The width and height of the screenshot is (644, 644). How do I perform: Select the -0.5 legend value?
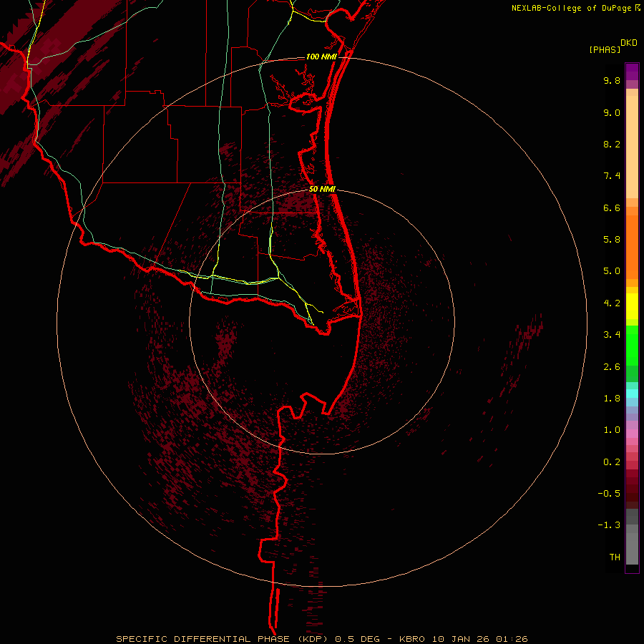pyautogui.click(x=609, y=494)
